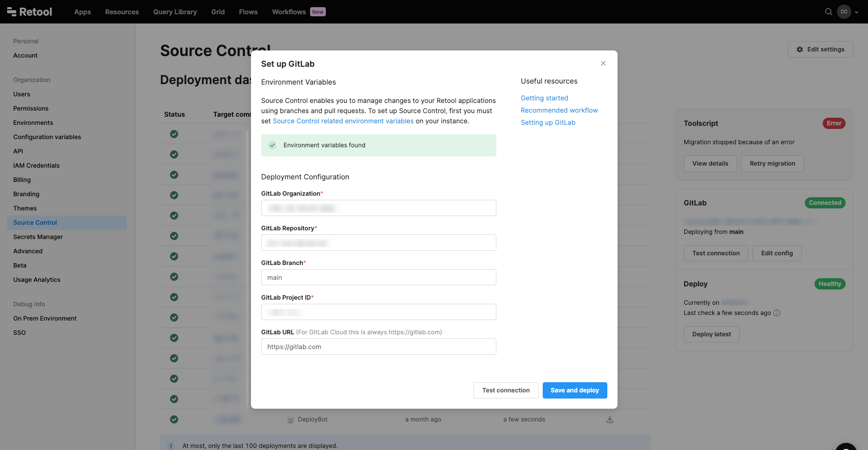Viewport: 868px width, 450px height.
Task: Open Themes settings
Action: pyautogui.click(x=25, y=208)
